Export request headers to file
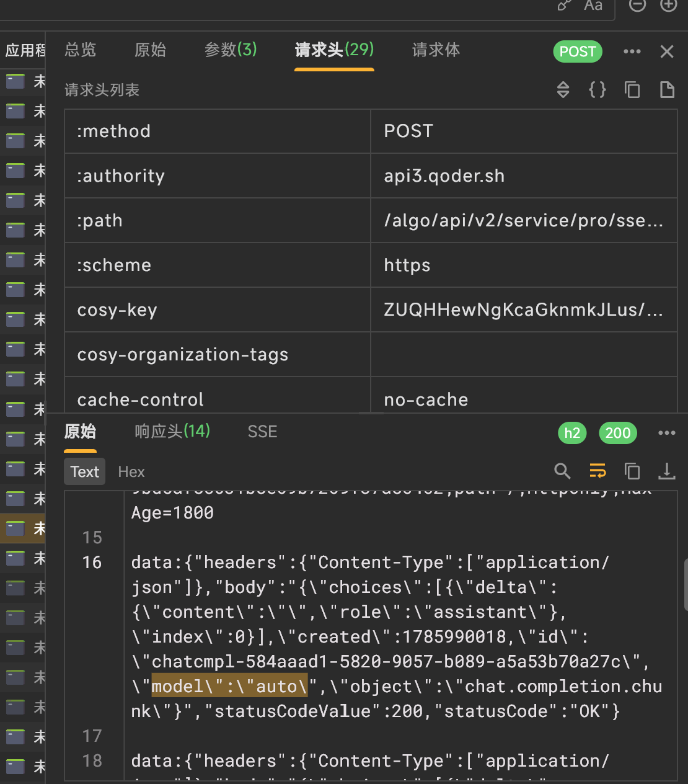The width and height of the screenshot is (688, 784). click(667, 90)
